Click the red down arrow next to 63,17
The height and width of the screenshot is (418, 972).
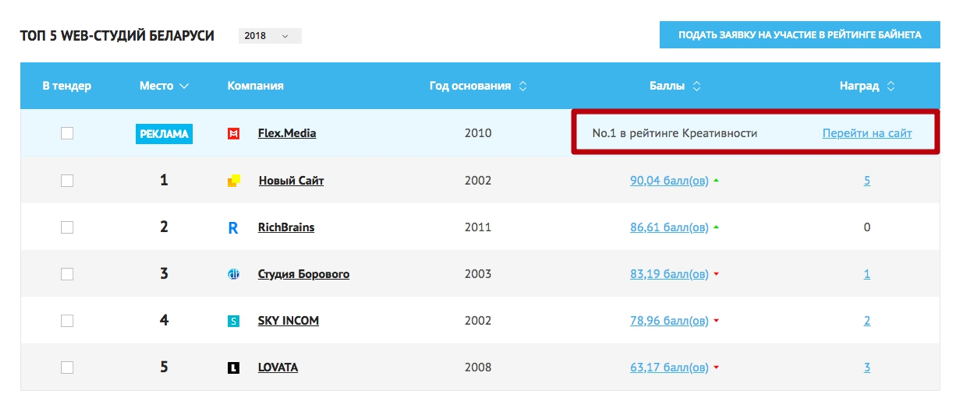click(x=716, y=368)
